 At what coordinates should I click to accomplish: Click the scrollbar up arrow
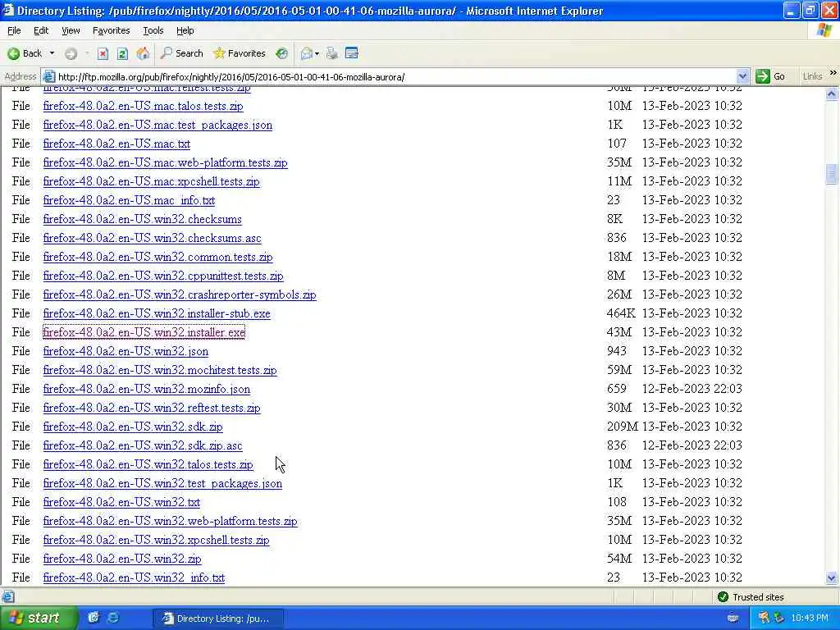tap(832, 94)
